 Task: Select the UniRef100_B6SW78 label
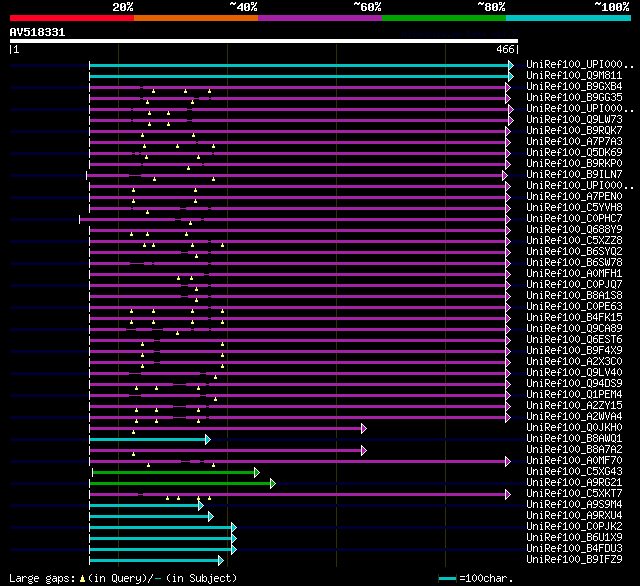tap(574, 263)
